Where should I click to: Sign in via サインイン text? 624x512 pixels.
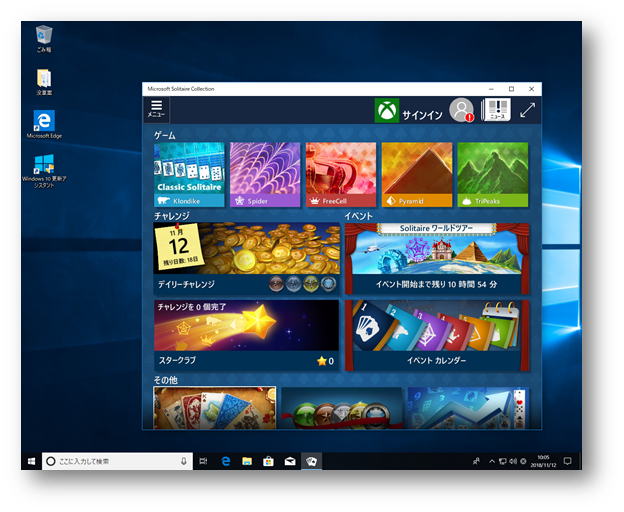pyautogui.click(x=422, y=115)
